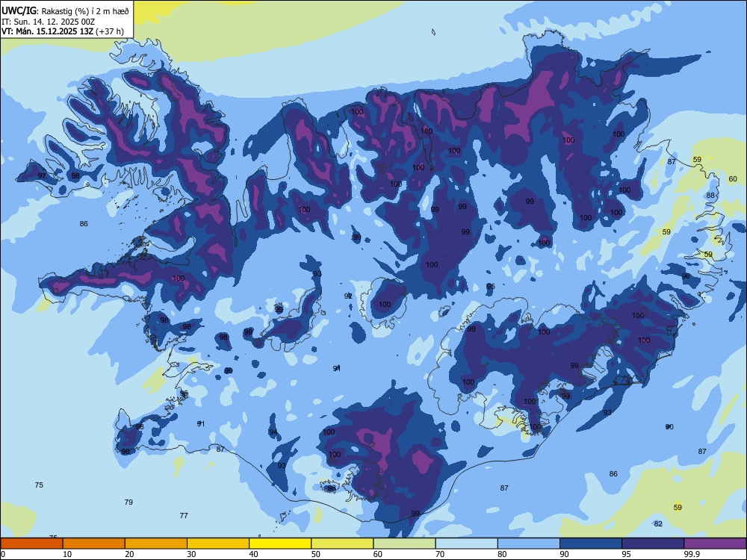The width and height of the screenshot is (747, 560).
Task: Select the '60' value off the east coast
Action: pos(733,179)
